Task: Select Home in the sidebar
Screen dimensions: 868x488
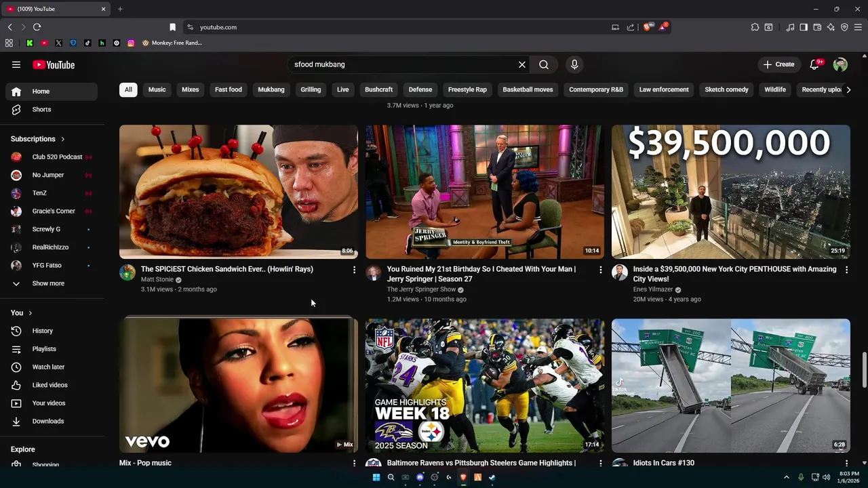Action: [52, 91]
